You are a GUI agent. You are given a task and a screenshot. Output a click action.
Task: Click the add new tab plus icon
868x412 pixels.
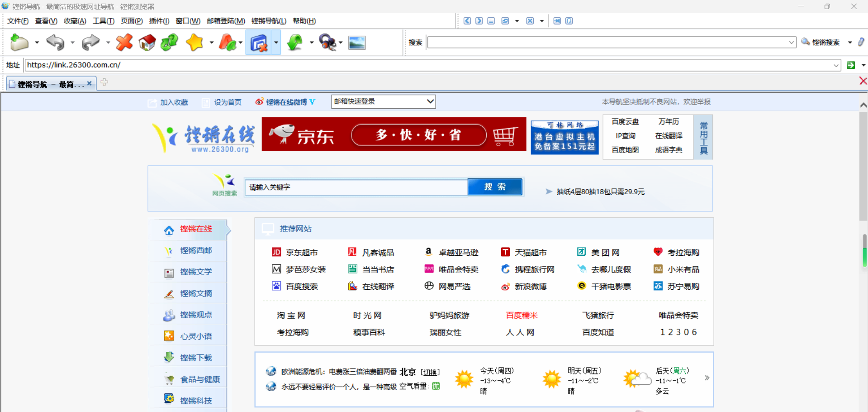coord(104,82)
